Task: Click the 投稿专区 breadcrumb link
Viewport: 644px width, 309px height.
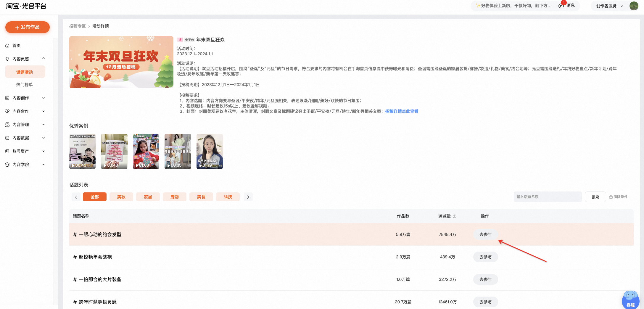Action: 77,26
